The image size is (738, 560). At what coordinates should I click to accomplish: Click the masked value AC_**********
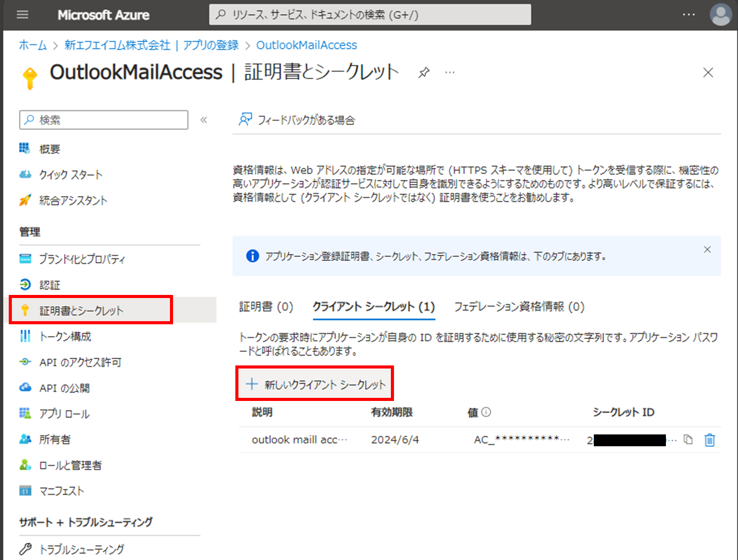(x=522, y=440)
